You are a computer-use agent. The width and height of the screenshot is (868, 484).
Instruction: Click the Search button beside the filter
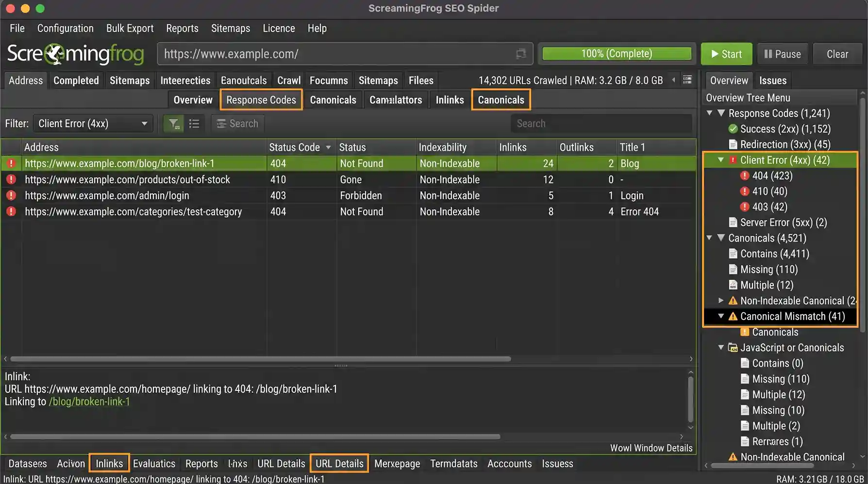pyautogui.click(x=237, y=124)
